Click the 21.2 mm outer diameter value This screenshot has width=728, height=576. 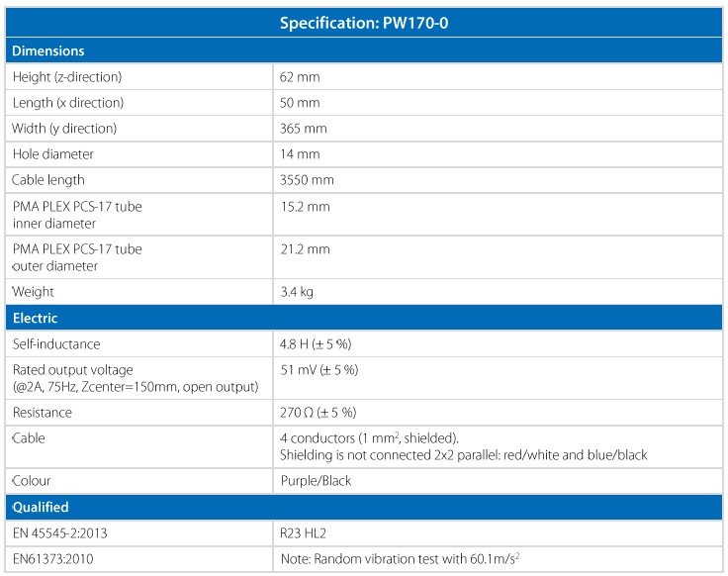[x=305, y=249]
